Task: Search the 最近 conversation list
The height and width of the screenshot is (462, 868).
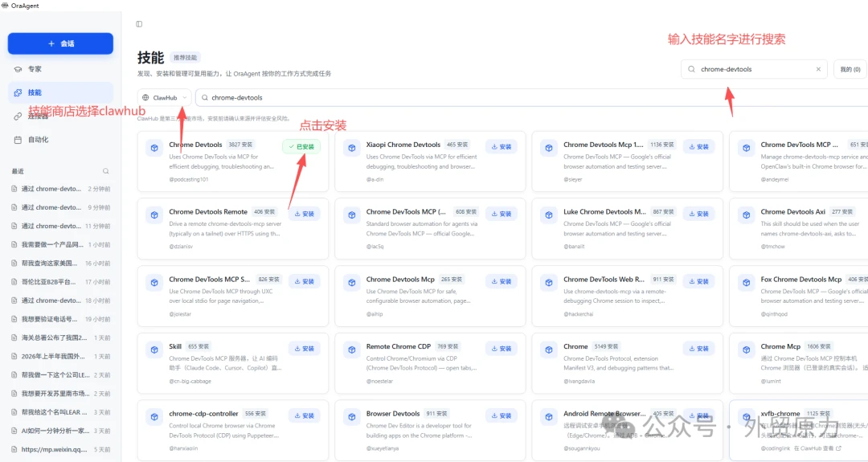Action: (x=106, y=171)
